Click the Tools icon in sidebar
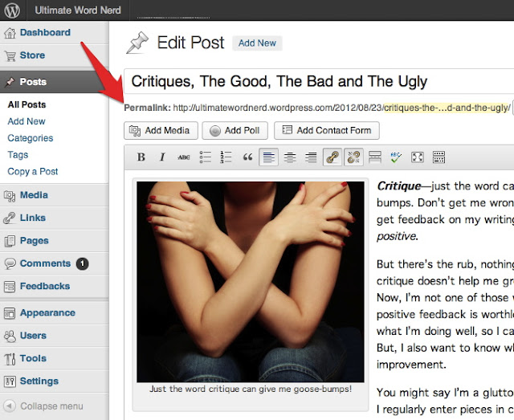514x420 pixels. 10,359
